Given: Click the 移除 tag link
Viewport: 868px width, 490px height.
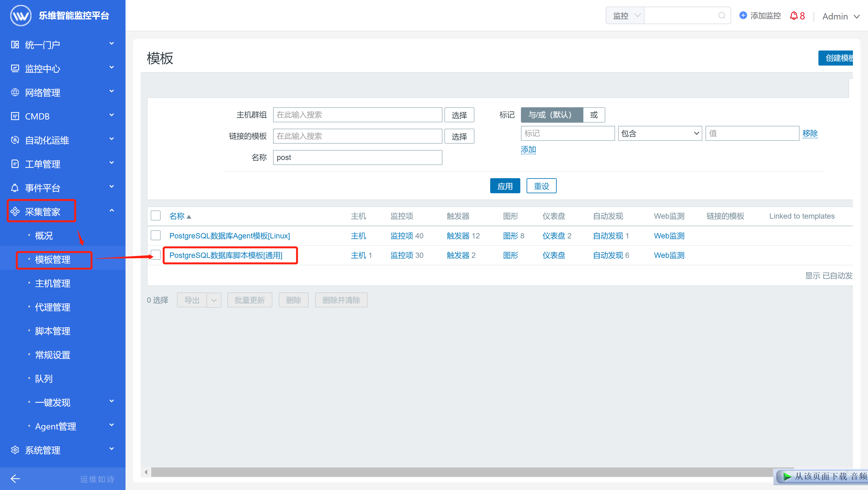Looking at the screenshot, I should click(810, 133).
